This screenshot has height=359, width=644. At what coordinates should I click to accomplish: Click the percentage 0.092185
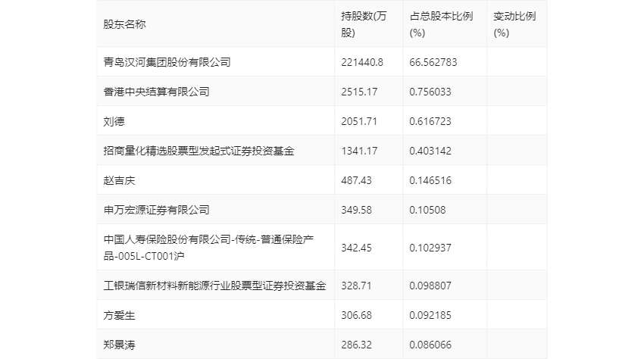click(430, 315)
